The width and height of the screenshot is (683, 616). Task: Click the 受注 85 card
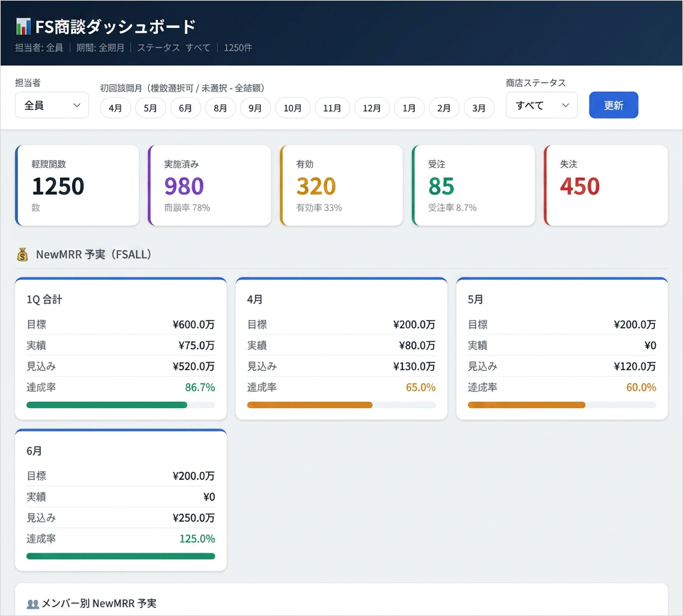pyautogui.click(x=473, y=185)
